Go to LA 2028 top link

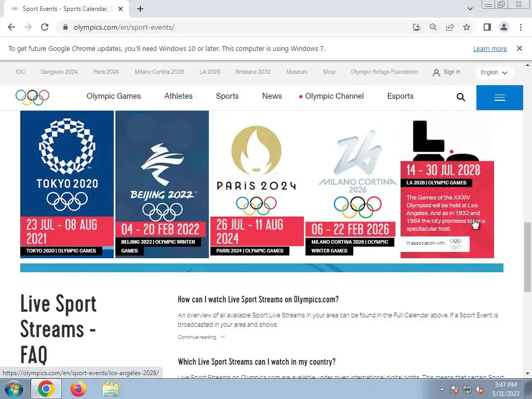(210, 72)
